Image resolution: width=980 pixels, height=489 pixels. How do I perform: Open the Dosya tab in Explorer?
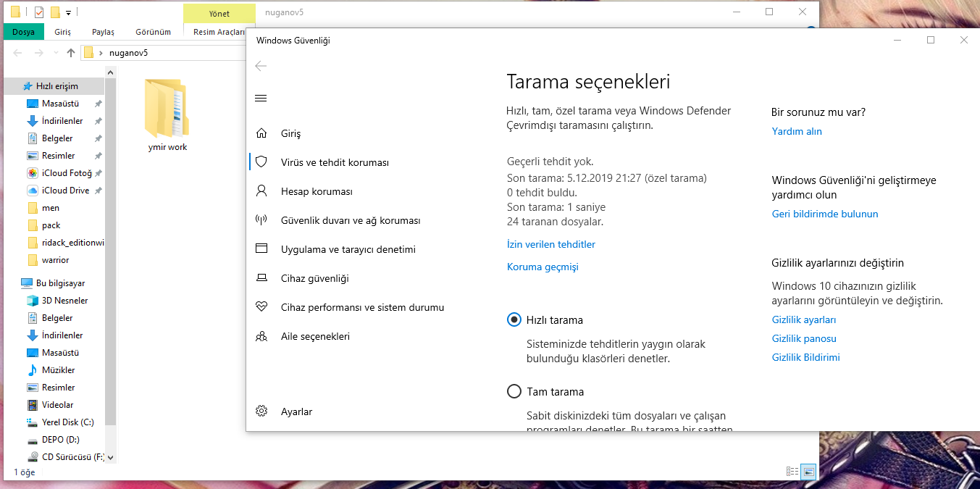[23, 32]
